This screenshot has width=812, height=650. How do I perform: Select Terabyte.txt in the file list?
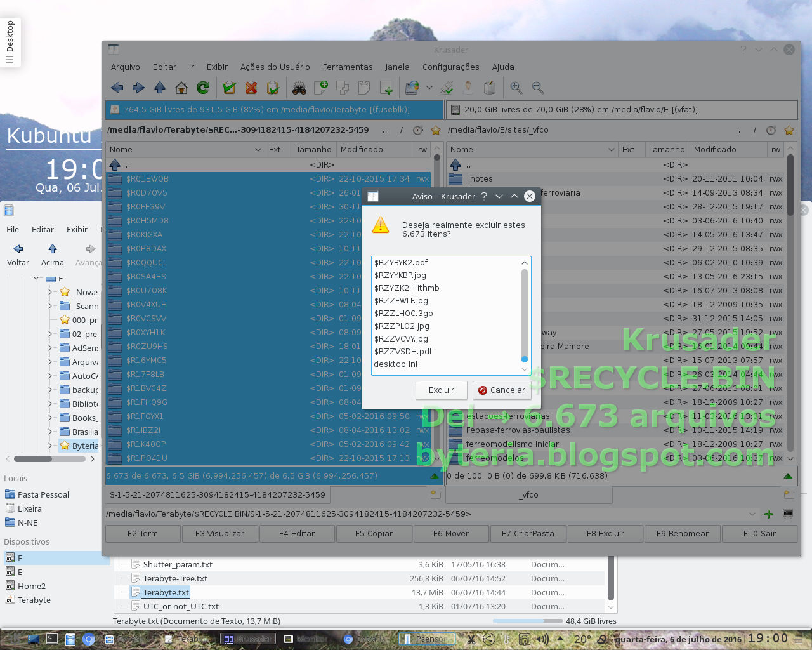[x=165, y=592]
